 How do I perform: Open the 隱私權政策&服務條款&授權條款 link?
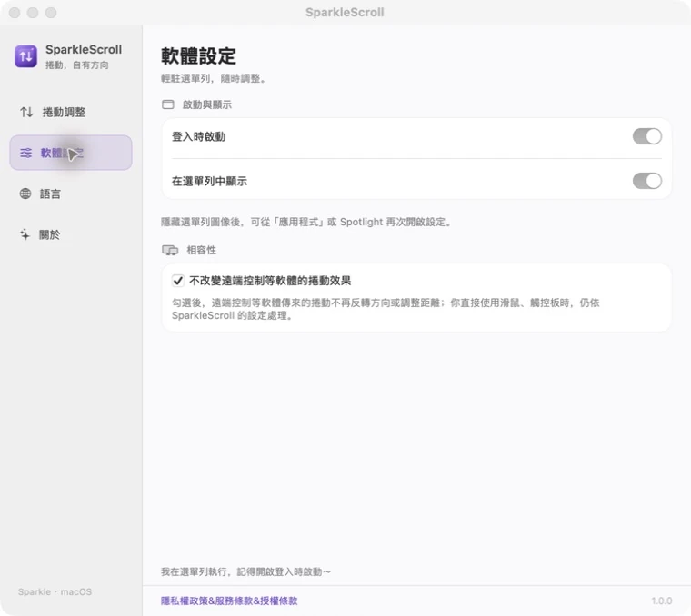(x=229, y=601)
